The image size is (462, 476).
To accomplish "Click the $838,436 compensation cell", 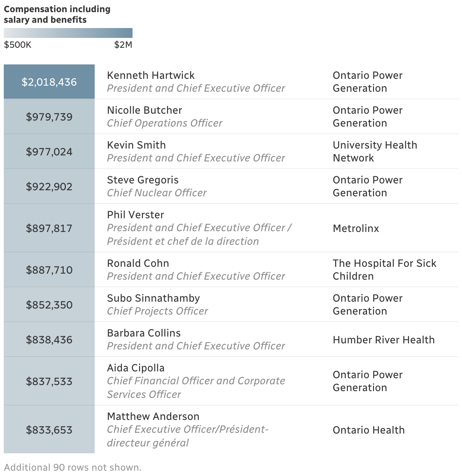I will pyautogui.click(x=49, y=340).
